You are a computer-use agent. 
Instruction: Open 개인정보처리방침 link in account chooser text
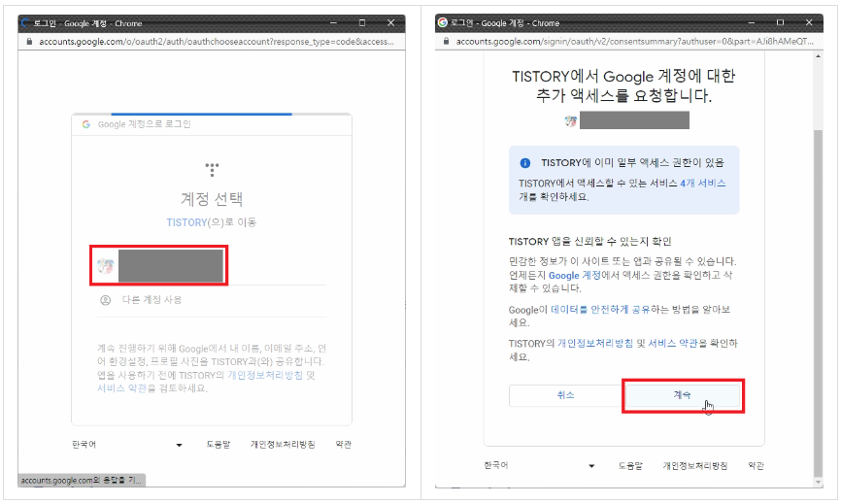tap(265, 375)
